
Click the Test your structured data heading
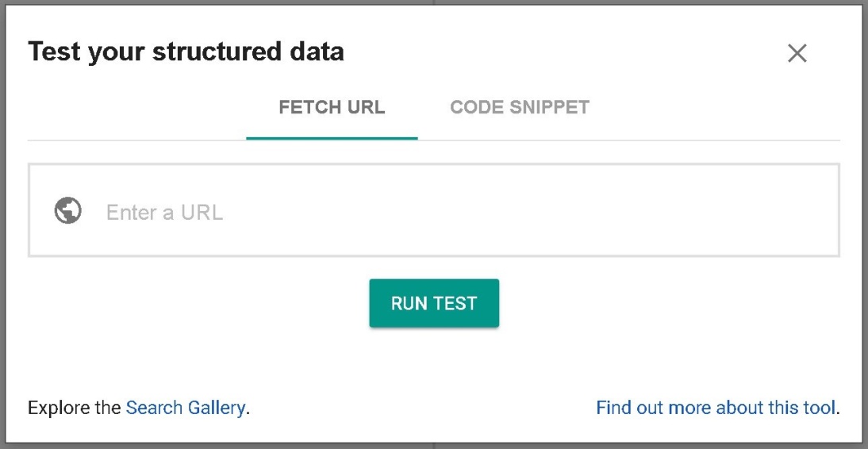point(186,52)
